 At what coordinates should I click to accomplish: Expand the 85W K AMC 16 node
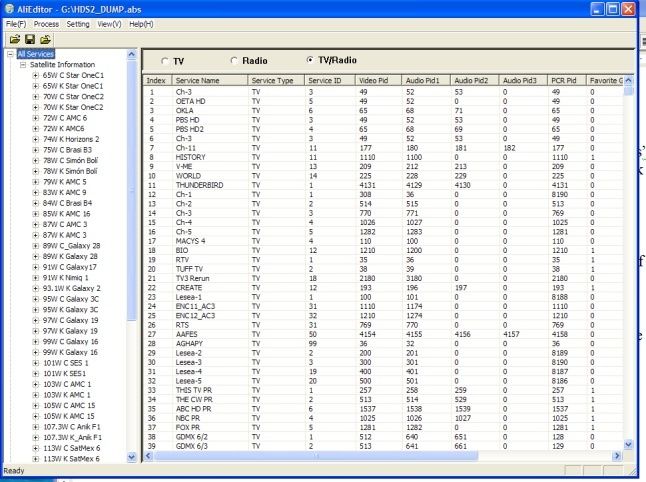point(35,214)
